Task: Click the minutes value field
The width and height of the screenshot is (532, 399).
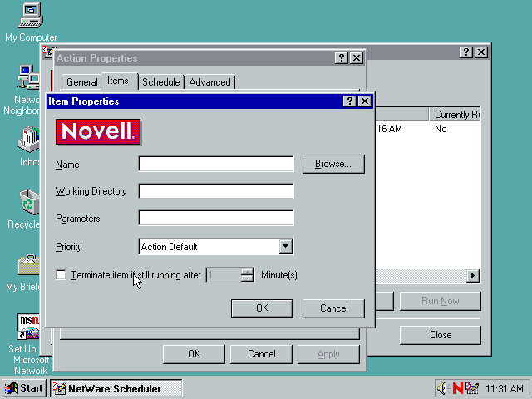Action: click(x=224, y=275)
